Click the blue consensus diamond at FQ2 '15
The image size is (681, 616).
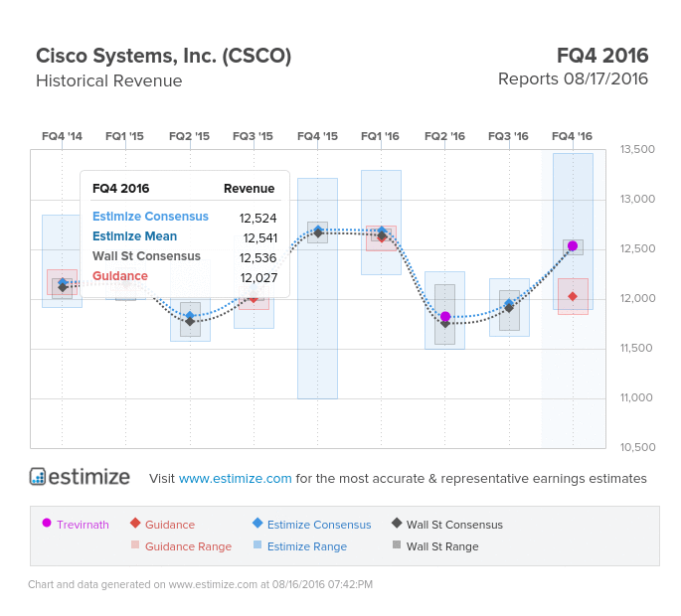pyautogui.click(x=190, y=316)
